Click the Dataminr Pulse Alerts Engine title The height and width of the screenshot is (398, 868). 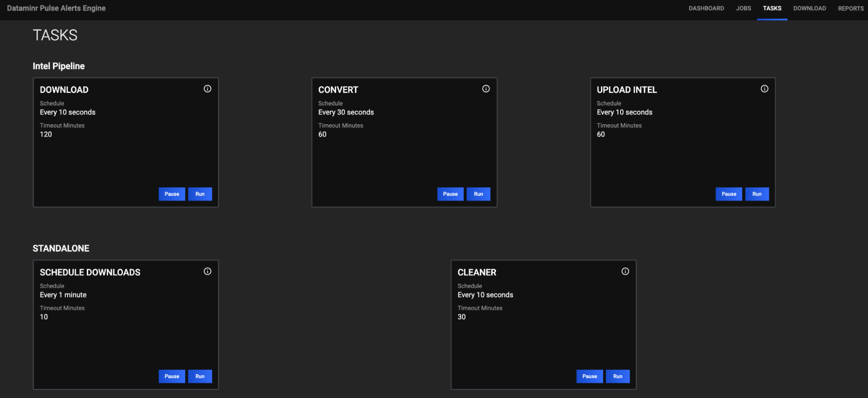click(x=56, y=8)
